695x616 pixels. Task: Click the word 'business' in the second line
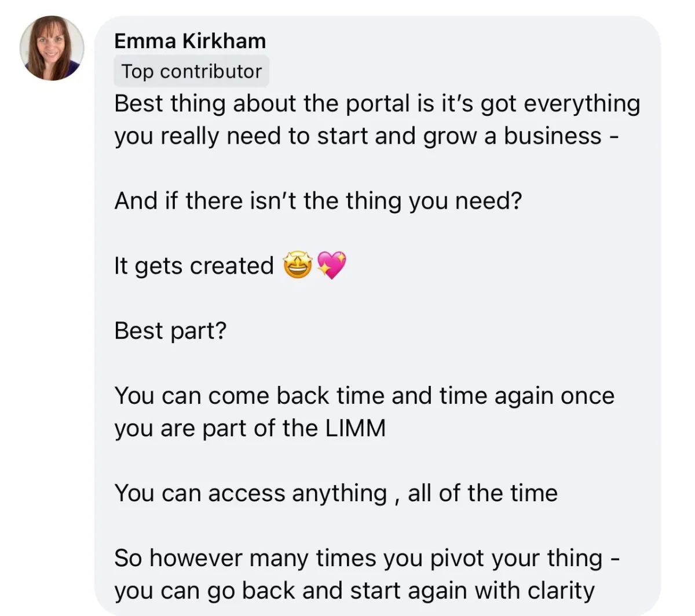(553, 136)
